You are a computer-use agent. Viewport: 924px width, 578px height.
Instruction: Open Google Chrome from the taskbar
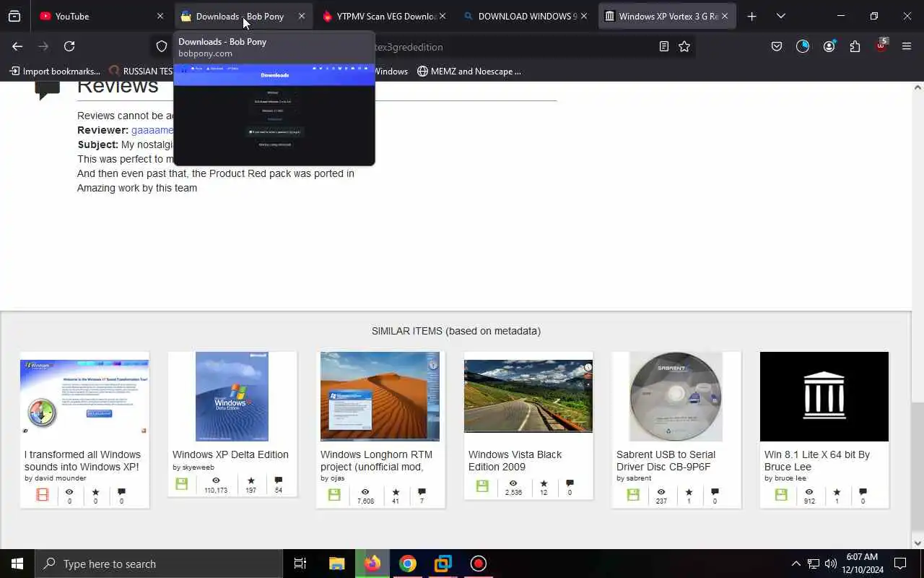pos(408,564)
